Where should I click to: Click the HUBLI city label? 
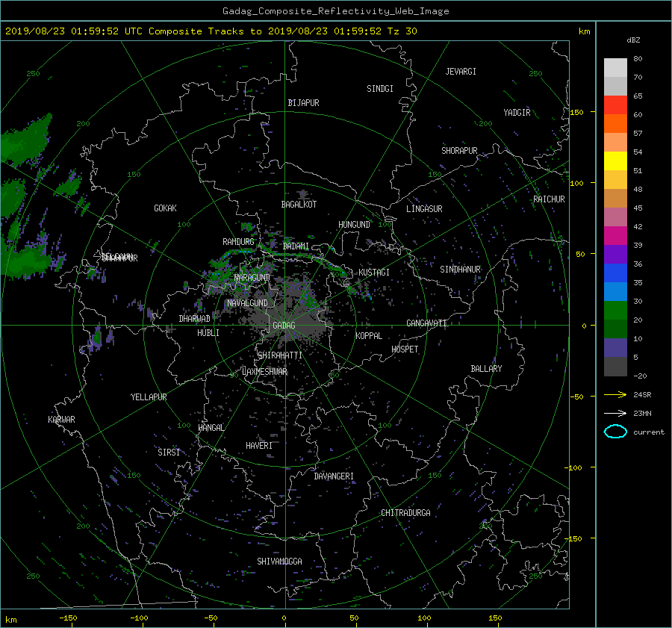click(x=208, y=333)
